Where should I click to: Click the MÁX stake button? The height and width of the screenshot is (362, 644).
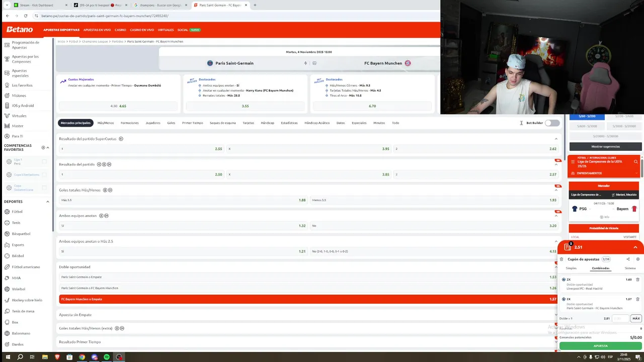636,318
